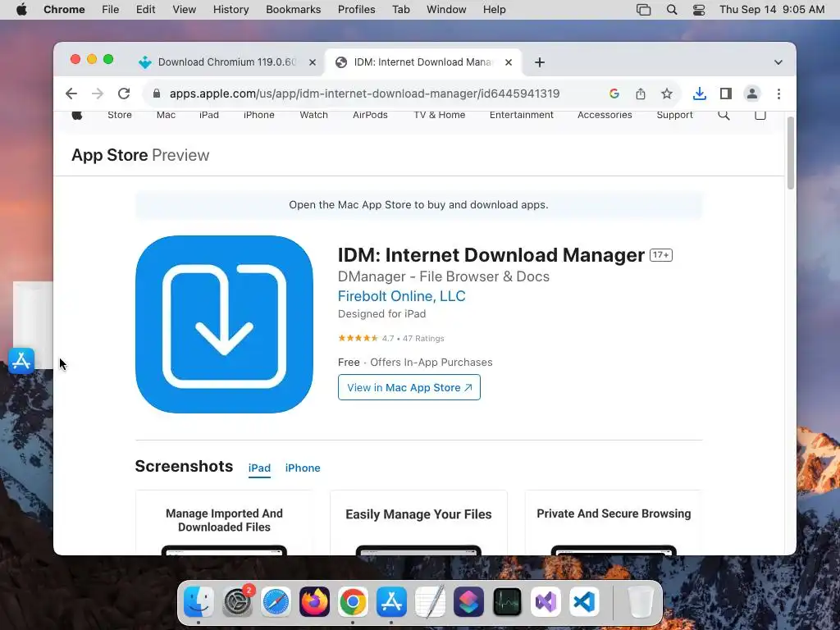Viewport: 840px width, 630px height.
Task: Select the iPad screenshots tab
Action: click(259, 468)
